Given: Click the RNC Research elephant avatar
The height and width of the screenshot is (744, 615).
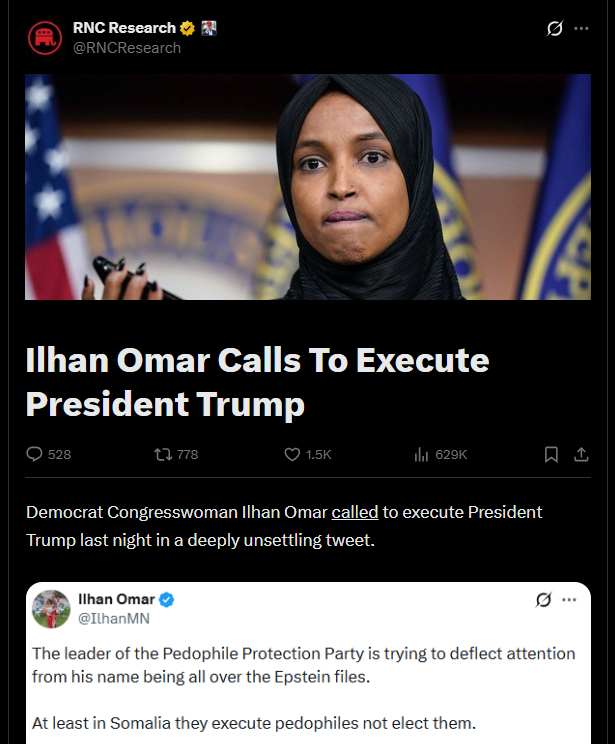Looking at the screenshot, I should (x=45, y=37).
